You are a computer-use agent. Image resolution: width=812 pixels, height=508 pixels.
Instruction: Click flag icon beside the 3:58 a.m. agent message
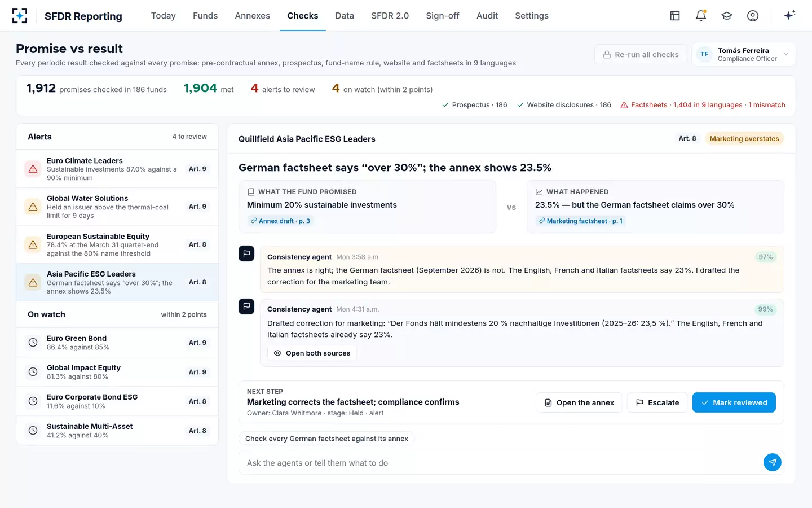[x=246, y=254]
